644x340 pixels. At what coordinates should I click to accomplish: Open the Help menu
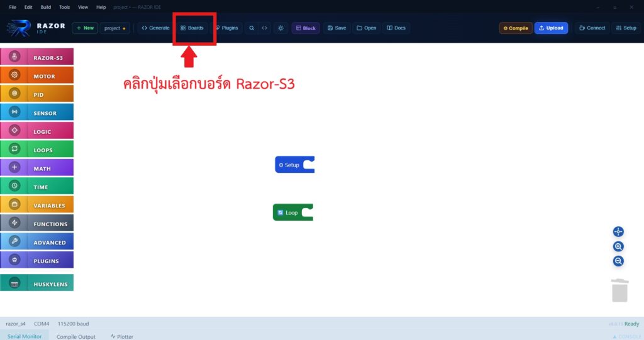[x=101, y=7]
